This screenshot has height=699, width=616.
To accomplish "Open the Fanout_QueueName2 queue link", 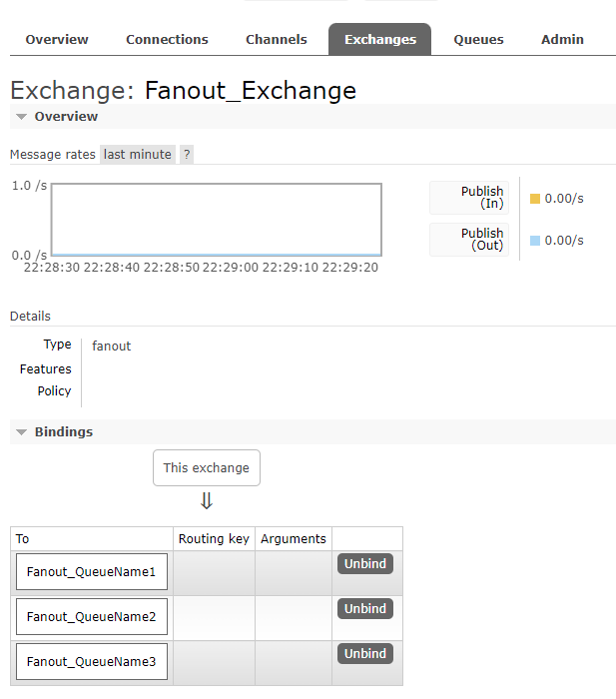I will pyautogui.click(x=92, y=616).
